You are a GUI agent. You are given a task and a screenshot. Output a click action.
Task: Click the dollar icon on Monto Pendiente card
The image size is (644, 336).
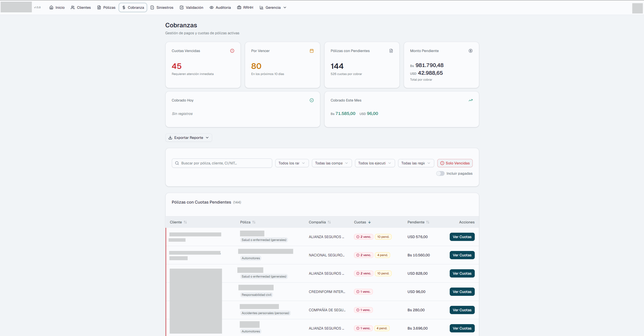tap(470, 51)
